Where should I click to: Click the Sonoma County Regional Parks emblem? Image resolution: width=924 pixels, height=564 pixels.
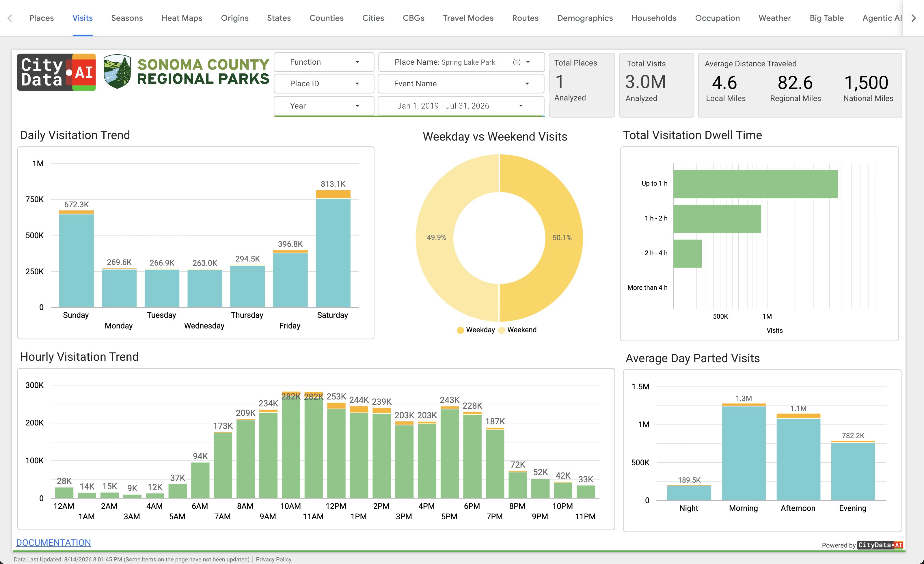[117, 72]
